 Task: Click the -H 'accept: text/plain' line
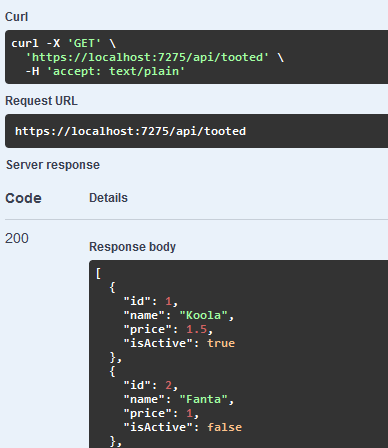pyautogui.click(x=105, y=71)
